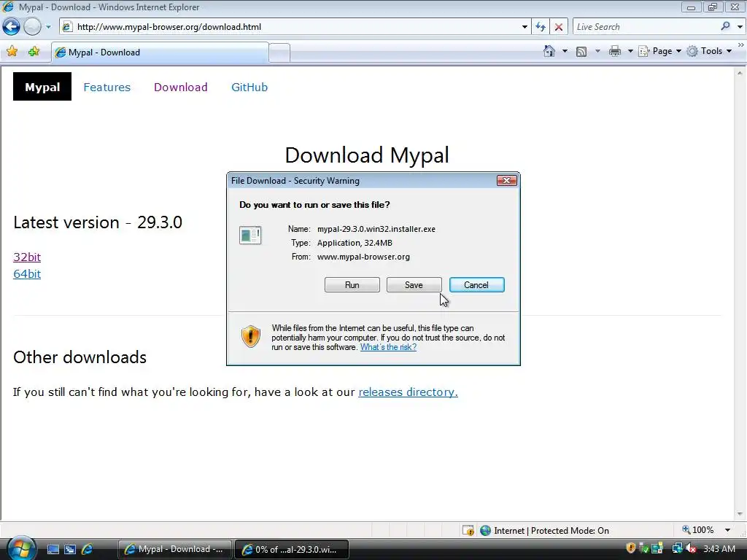
Task: Click the address bar URL field
Action: pos(295,27)
